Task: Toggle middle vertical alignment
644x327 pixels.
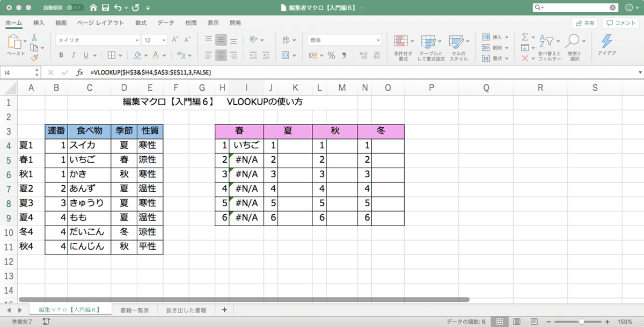Action: (x=221, y=40)
